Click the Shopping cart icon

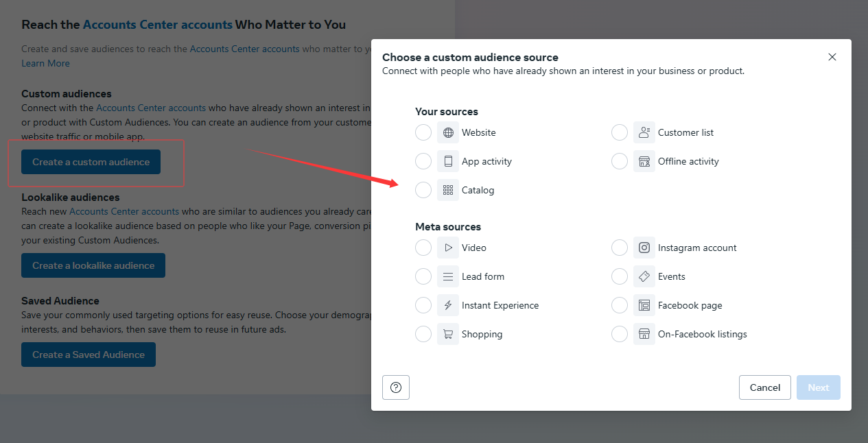[448, 334]
